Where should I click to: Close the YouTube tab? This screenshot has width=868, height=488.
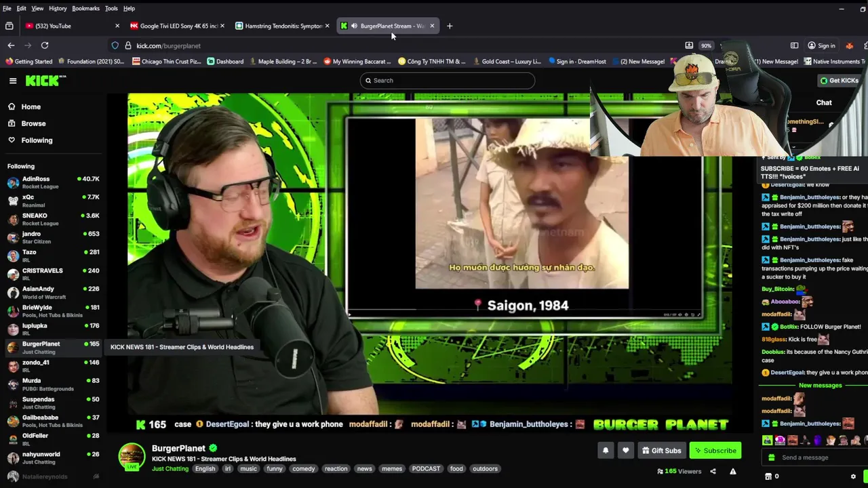[x=117, y=26]
